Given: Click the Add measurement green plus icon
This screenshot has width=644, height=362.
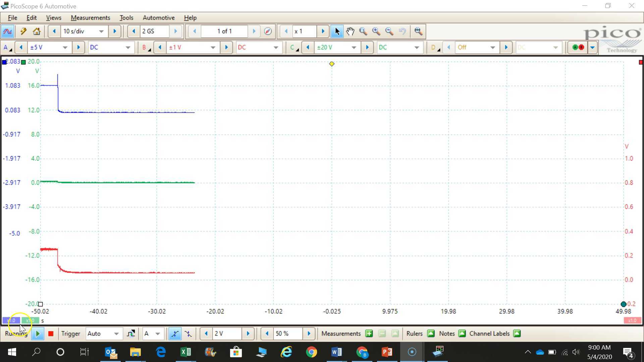Looking at the screenshot, I should (369, 334).
